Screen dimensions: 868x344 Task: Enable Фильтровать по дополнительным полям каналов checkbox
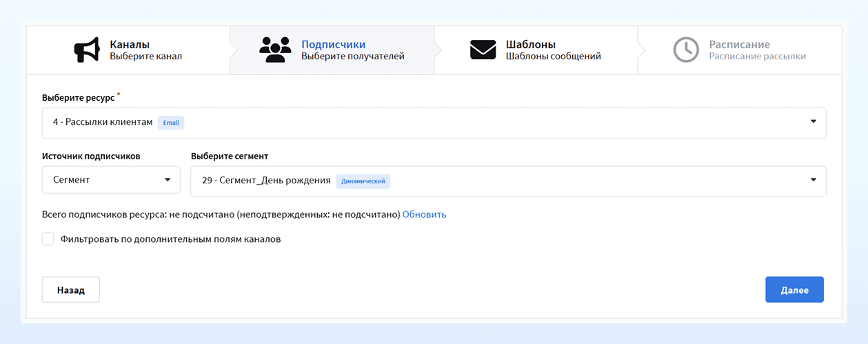48,239
